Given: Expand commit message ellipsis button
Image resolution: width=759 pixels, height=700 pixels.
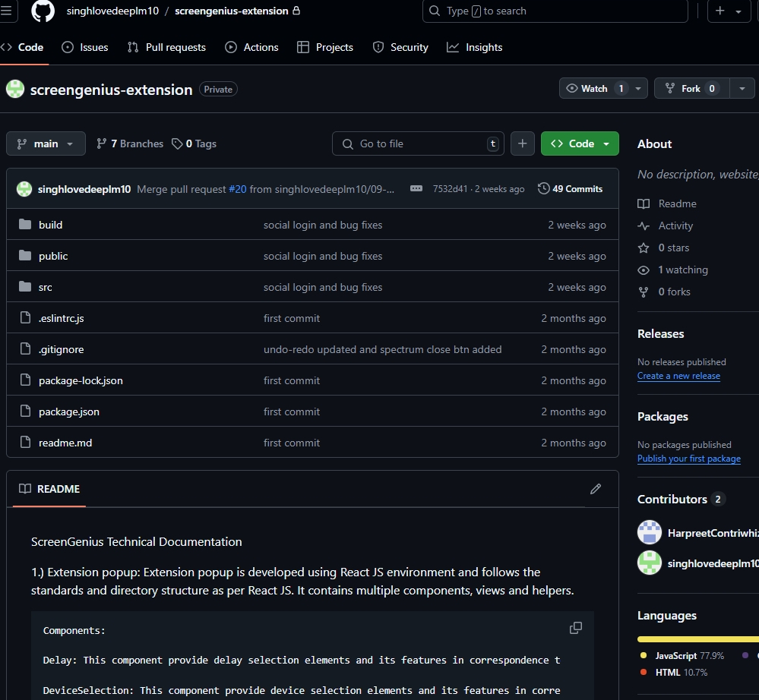Looking at the screenshot, I should [x=416, y=188].
